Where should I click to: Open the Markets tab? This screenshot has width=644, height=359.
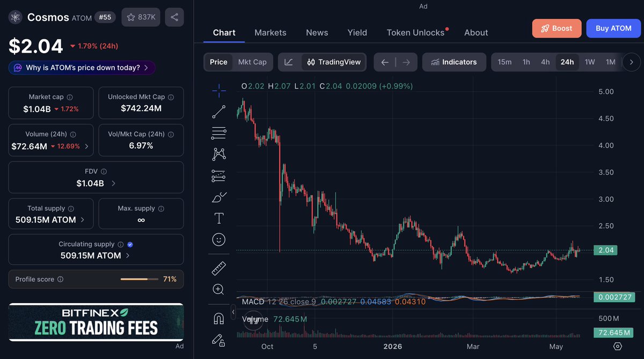(x=270, y=33)
